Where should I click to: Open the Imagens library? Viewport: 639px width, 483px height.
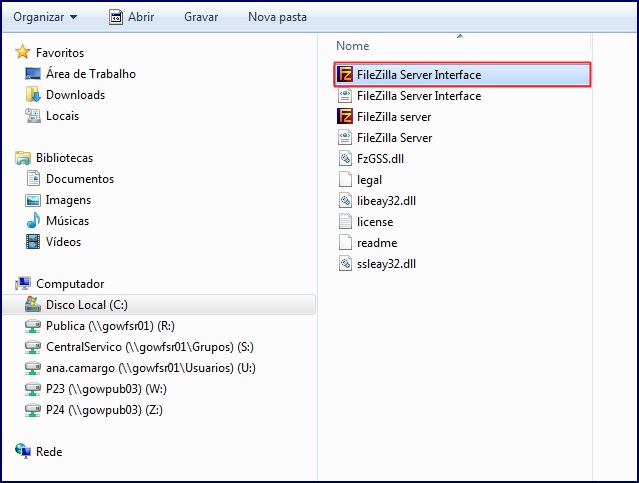point(68,200)
